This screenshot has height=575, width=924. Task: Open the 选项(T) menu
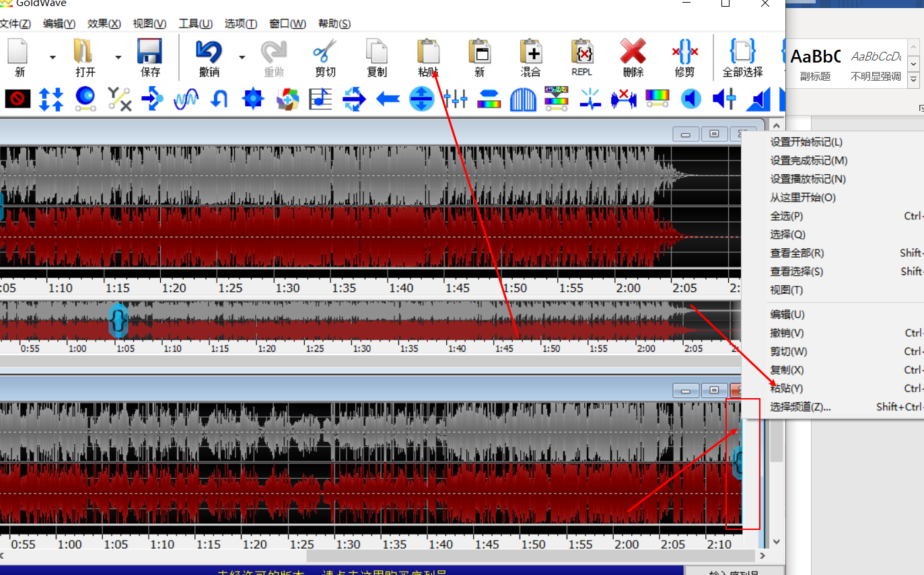[241, 24]
